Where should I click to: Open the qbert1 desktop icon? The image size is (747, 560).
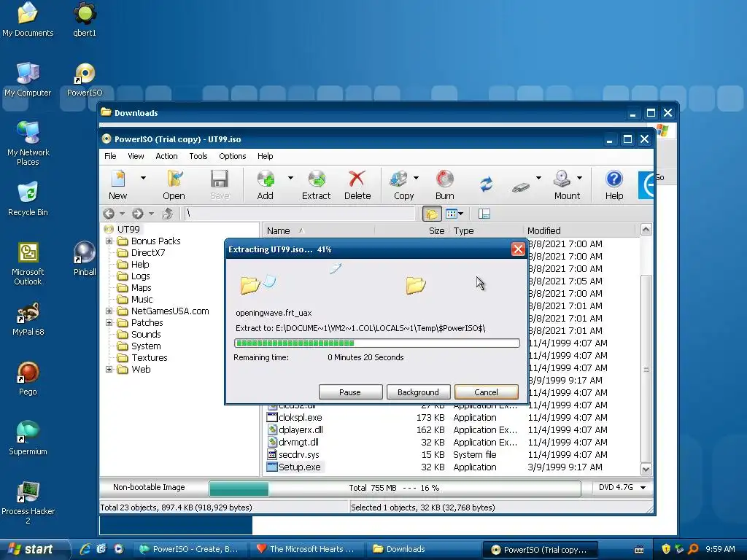(85, 20)
